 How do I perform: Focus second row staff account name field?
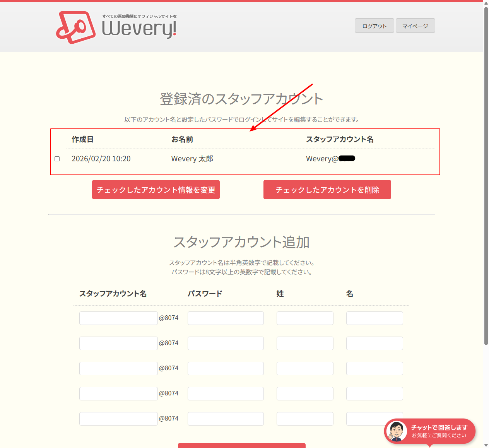118,343
